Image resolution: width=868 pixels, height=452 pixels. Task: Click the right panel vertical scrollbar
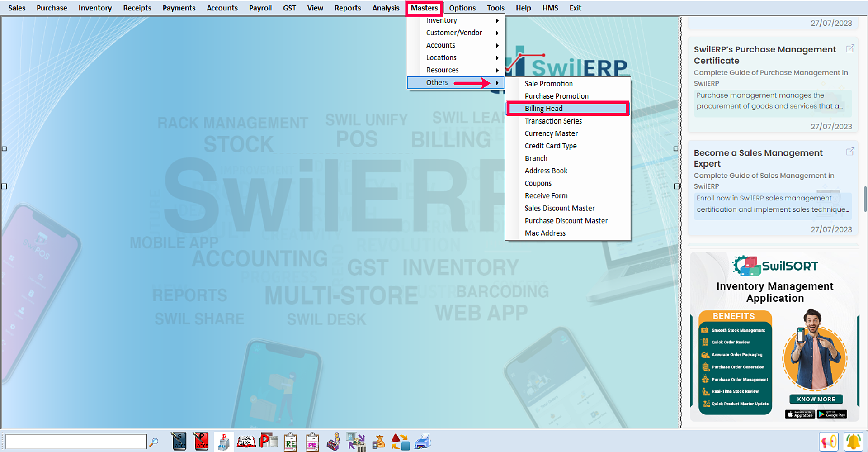865,199
